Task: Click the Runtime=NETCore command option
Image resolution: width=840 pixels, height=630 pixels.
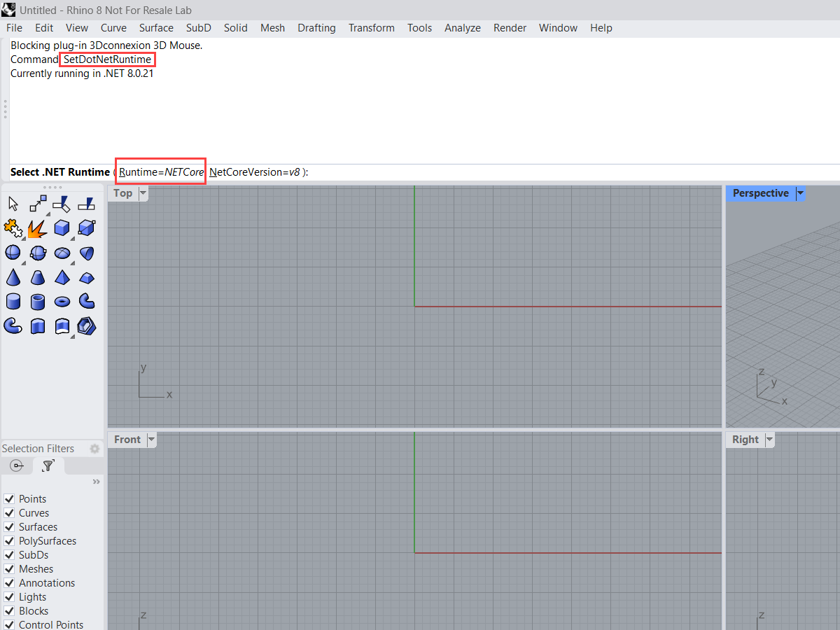Action: (x=160, y=171)
